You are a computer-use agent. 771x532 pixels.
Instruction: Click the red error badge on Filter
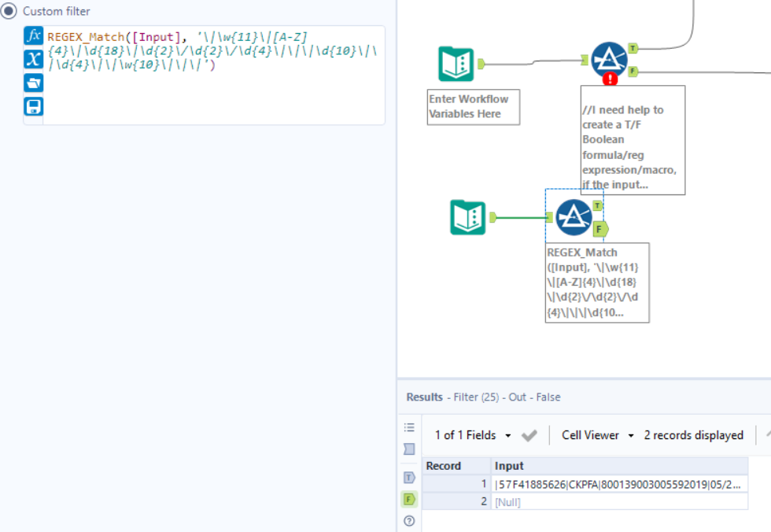(x=610, y=79)
